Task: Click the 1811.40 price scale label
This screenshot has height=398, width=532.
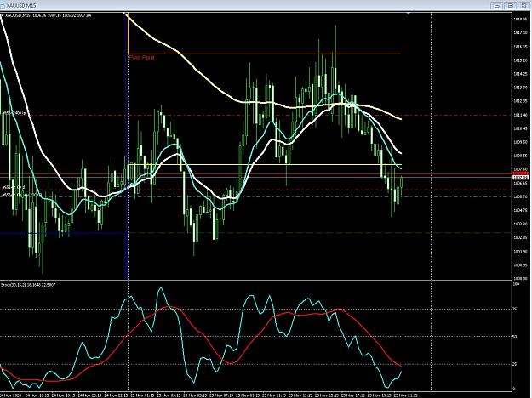Action: [x=520, y=116]
